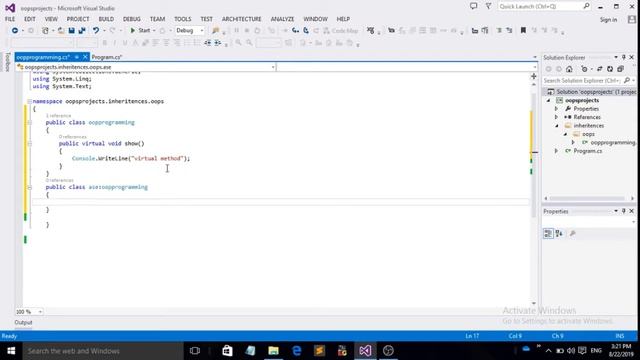Undo the last edit
Screen dimensions: 640x360
pos(96,31)
